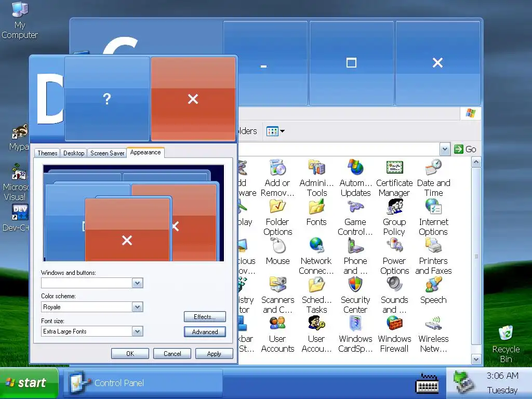Open the Font size dropdown
Image resolution: width=532 pixels, height=399 pixels.
(x=137, y=331)
